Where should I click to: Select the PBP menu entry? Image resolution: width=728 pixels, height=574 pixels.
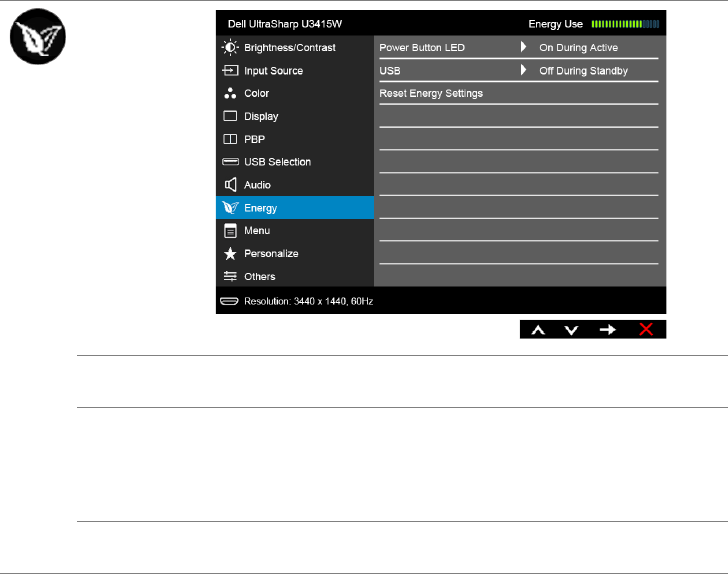tap(295, 139)
